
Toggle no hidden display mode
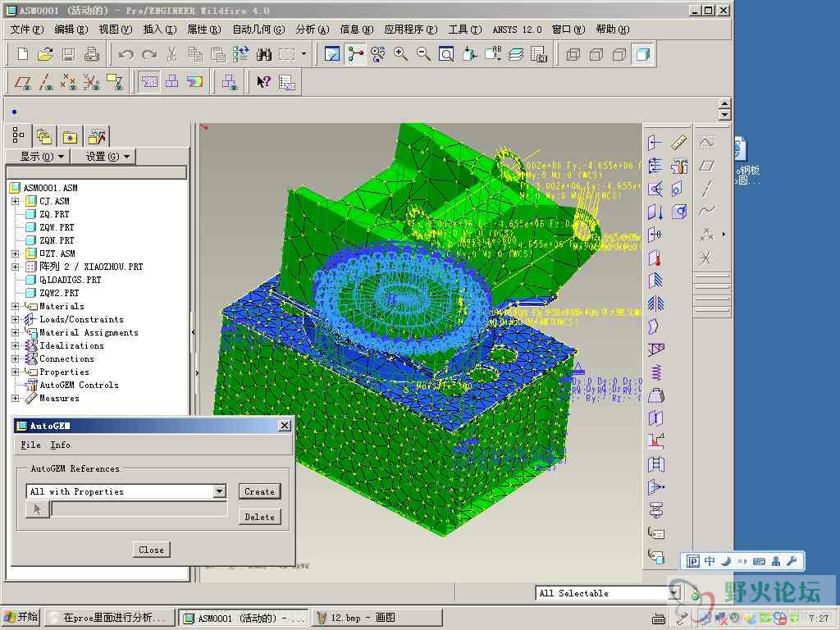619,54
